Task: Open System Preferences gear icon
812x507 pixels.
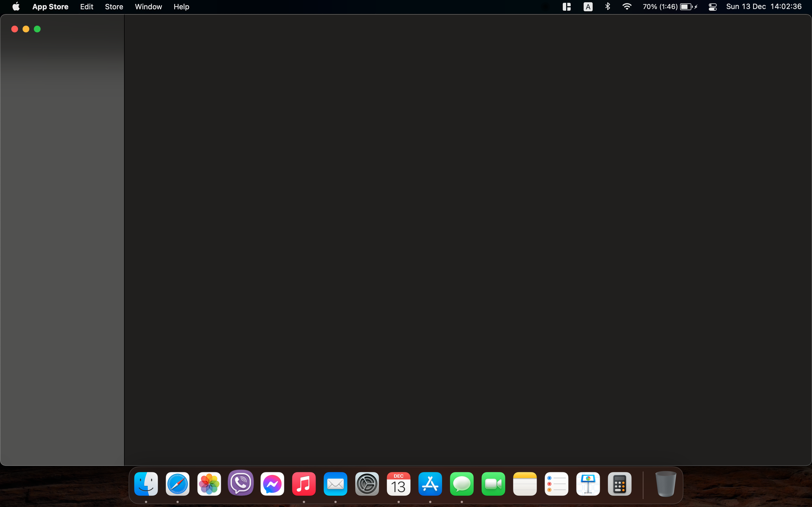Action: point(367,484)
